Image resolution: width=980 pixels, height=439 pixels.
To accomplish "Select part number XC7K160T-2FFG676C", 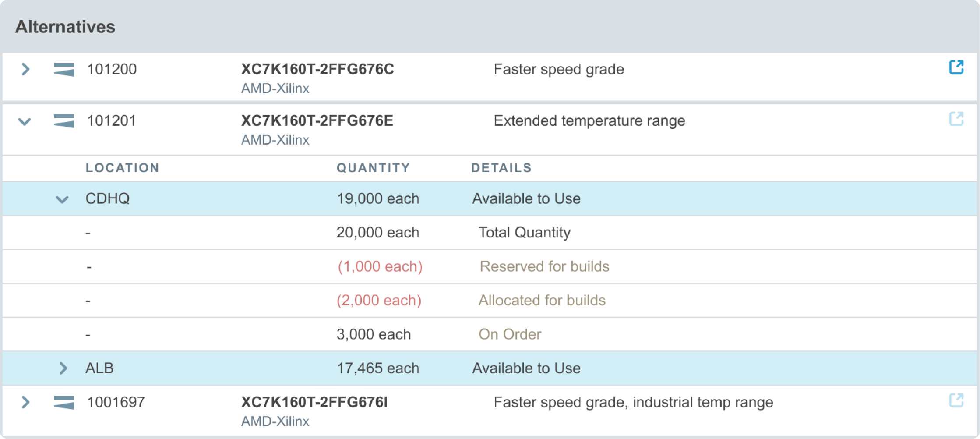I will (317, 69).
